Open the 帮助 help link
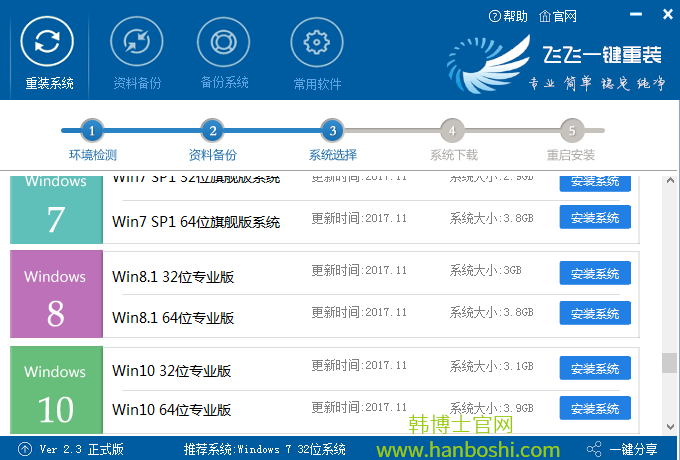680x460 pixels. [x=507, y=16]
